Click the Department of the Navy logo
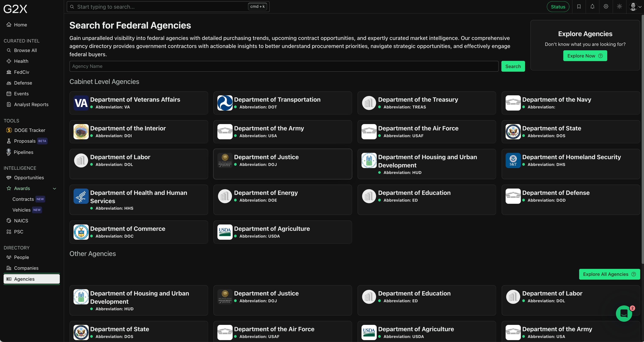This screenshot has height=342, width=644. pos(513,103)
